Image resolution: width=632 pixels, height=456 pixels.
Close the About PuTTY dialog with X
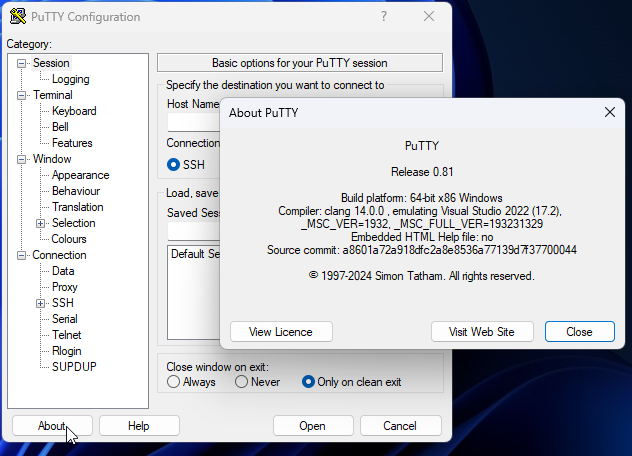pyautogui.click(x=610, y=112)
